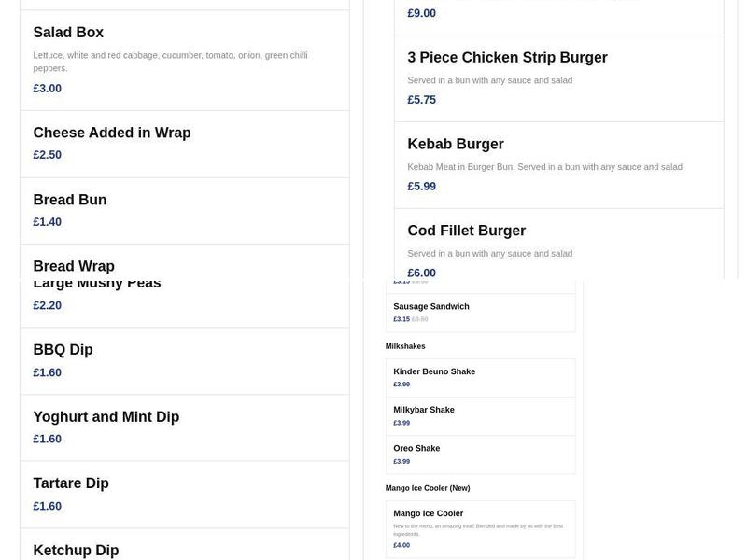
Task: Select the Milkybar Shake
Action: tap(423, 409)
